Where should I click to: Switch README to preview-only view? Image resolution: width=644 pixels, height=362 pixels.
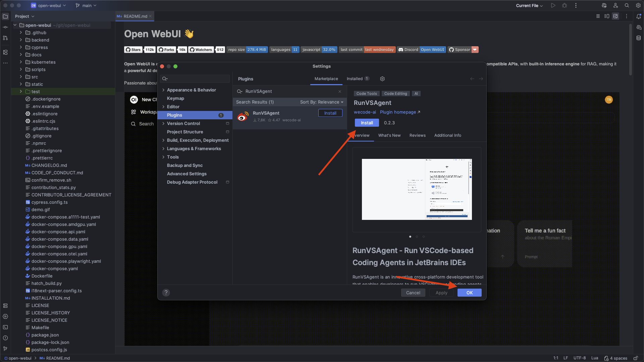615,16
